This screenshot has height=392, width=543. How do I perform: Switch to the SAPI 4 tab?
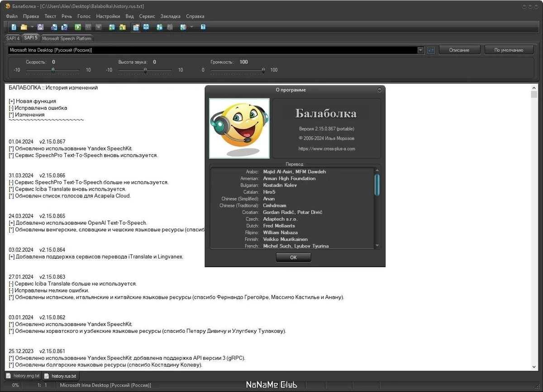click(13, 38)
